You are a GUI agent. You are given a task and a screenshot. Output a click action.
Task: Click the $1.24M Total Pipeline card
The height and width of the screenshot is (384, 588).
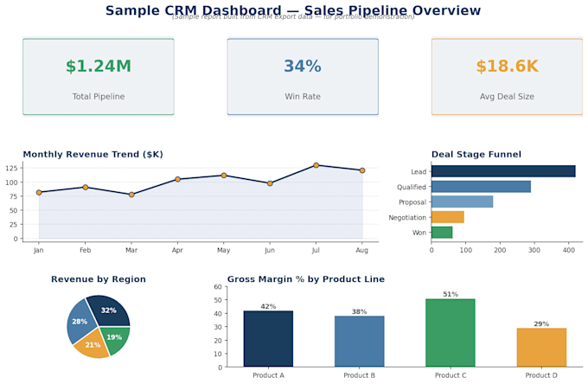click(x=99, y=76)
